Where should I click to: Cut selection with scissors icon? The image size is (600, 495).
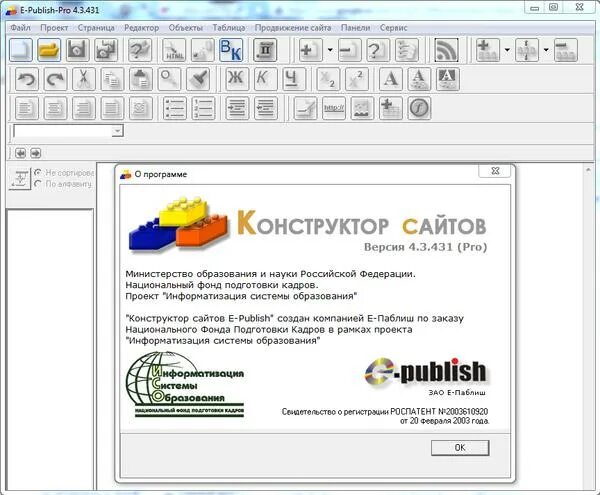tap(83, 79)
